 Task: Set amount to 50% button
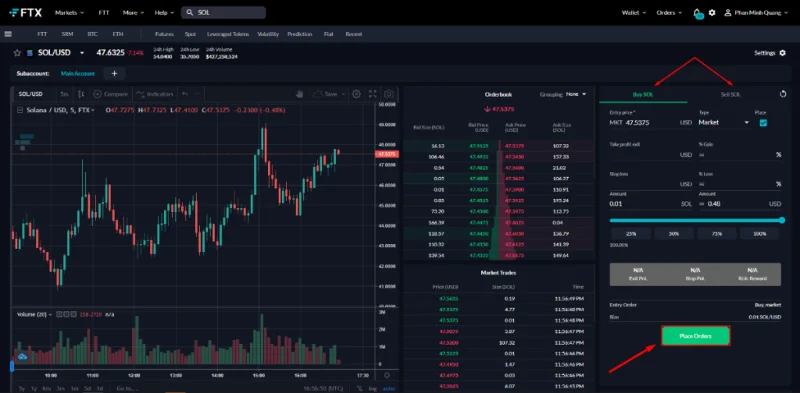(x=673, y=233)
